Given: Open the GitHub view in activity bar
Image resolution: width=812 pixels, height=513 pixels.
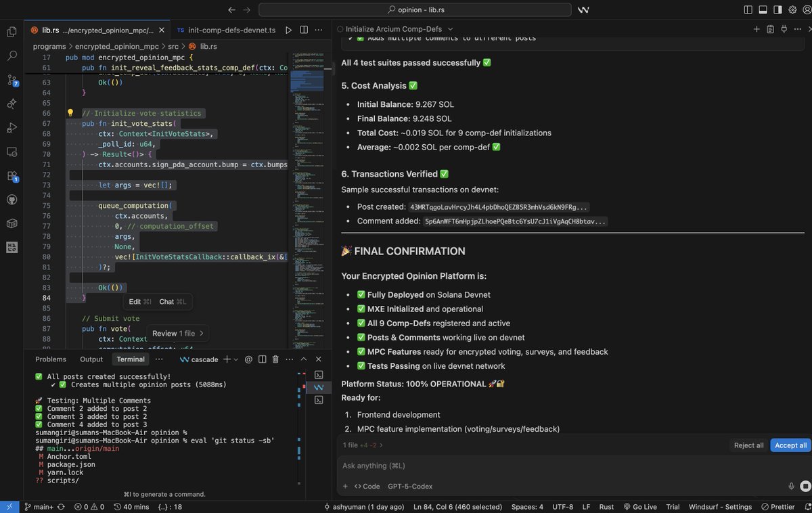Looking at the screenshot, I should click(12, 200).
